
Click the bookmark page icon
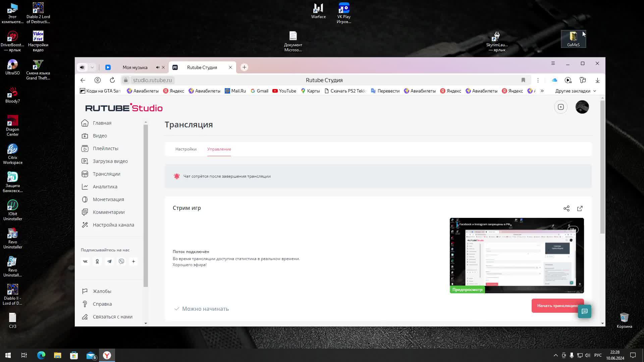[x=523, y=80]
